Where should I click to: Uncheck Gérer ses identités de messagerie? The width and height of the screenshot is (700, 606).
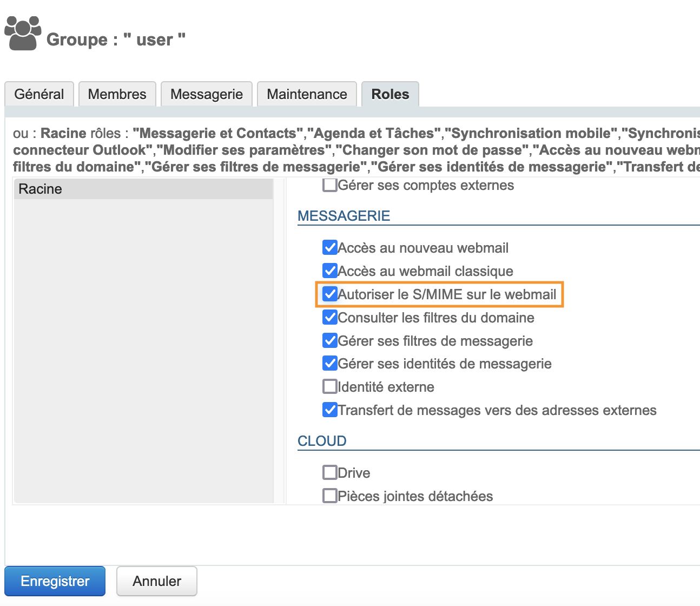coord(329,363)
